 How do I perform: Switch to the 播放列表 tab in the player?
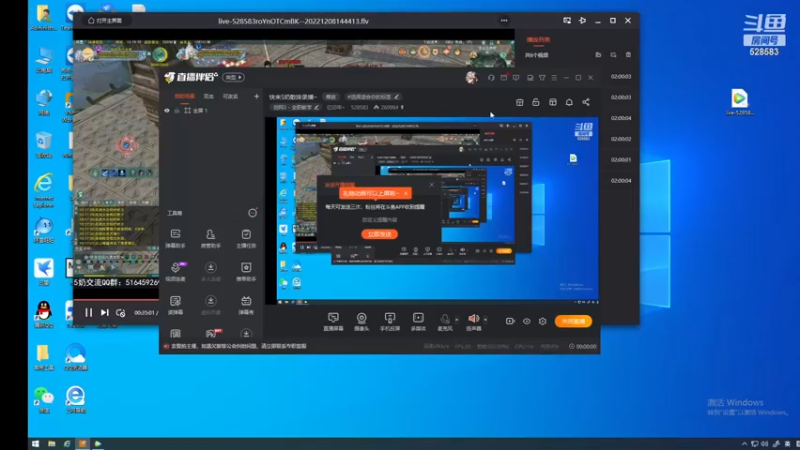[538, 39]
